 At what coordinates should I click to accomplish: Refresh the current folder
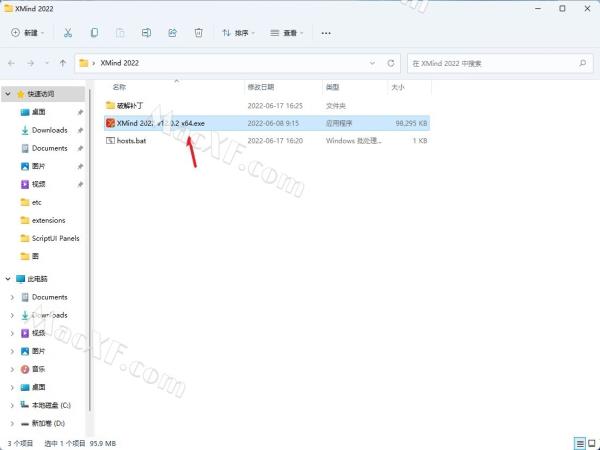point(391,63)
